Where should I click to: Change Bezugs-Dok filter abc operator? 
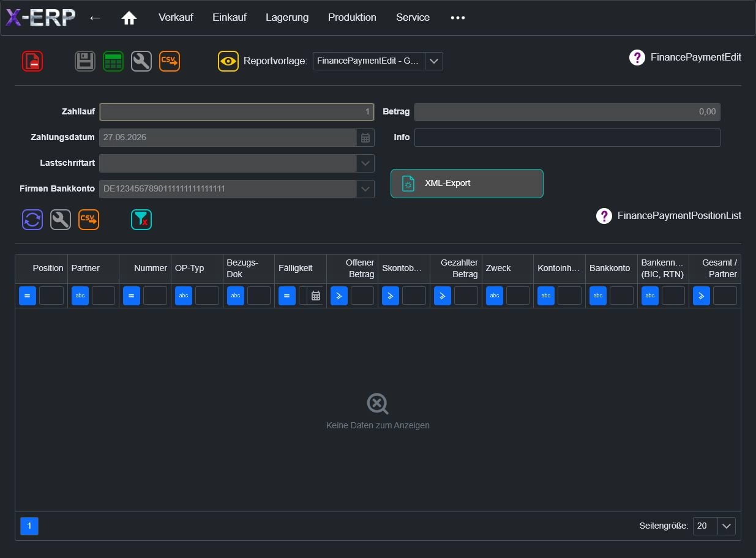(x=236, y=296)
